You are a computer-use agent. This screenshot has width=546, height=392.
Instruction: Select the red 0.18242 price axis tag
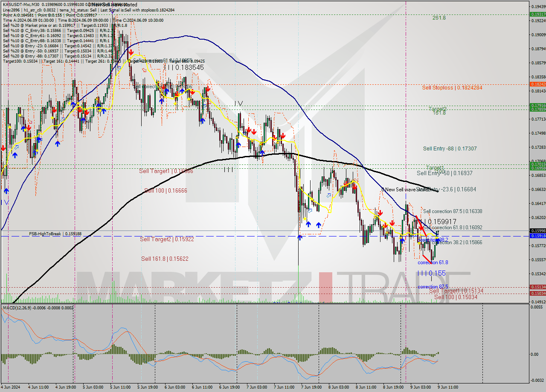pyautogui.click(x=537, y=84)
